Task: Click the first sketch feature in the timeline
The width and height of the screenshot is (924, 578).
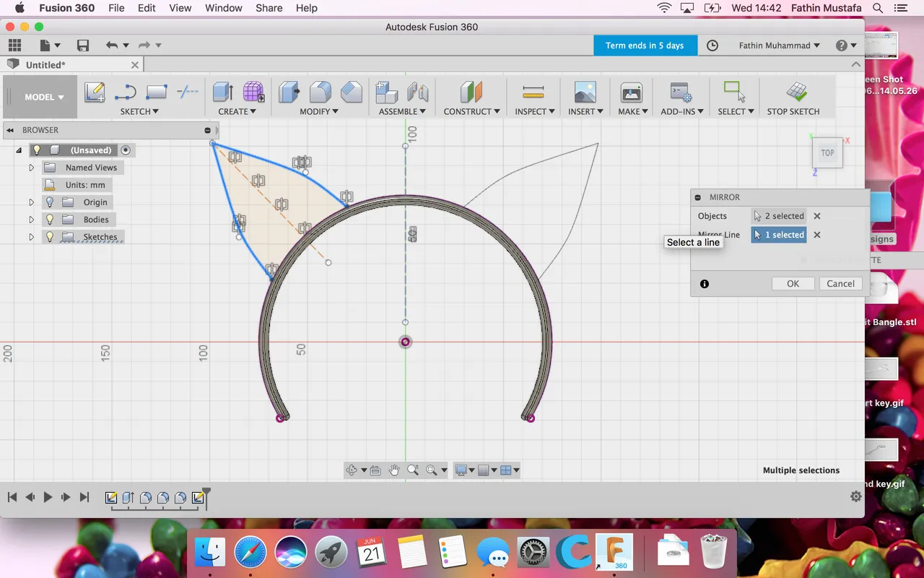Action: tap(111, 498)
